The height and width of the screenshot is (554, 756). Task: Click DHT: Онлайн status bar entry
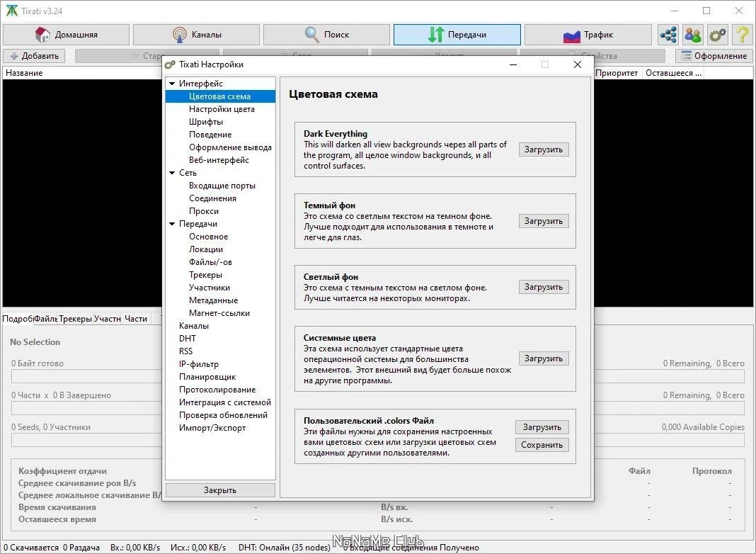point(285,548)
